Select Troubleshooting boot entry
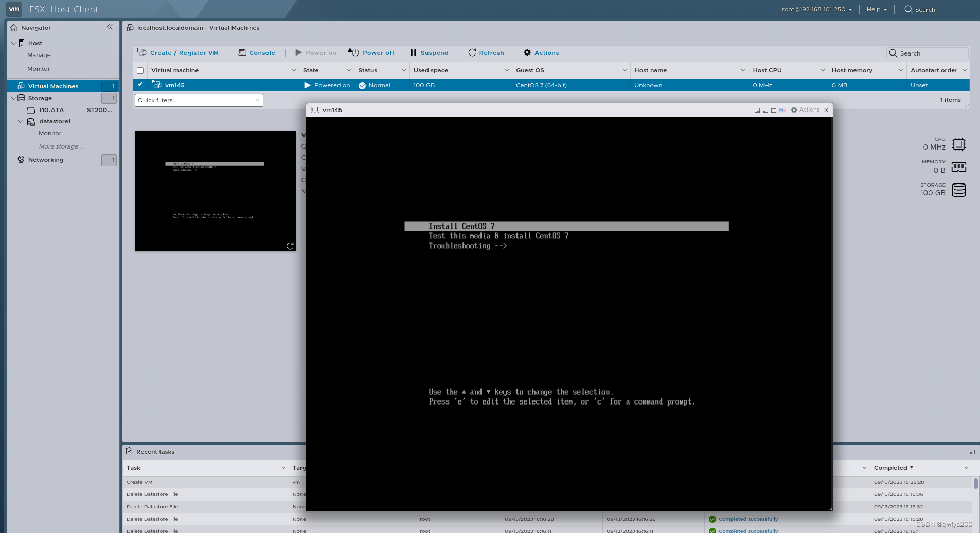Viewport: 980px width, 533px height. (468, 246)
